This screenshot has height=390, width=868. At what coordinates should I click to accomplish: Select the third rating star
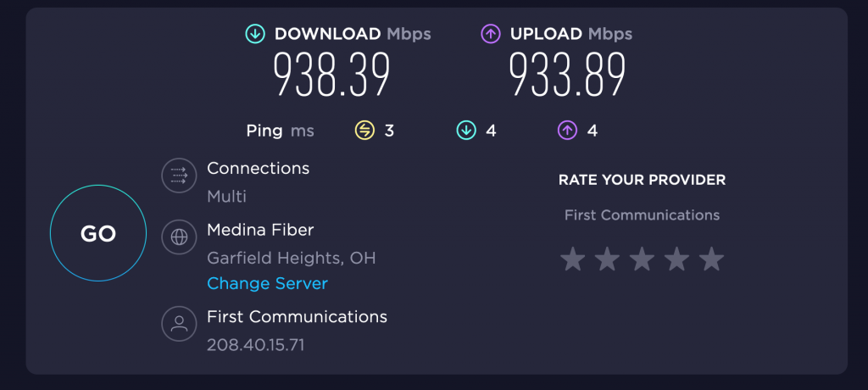pos(643,259)
